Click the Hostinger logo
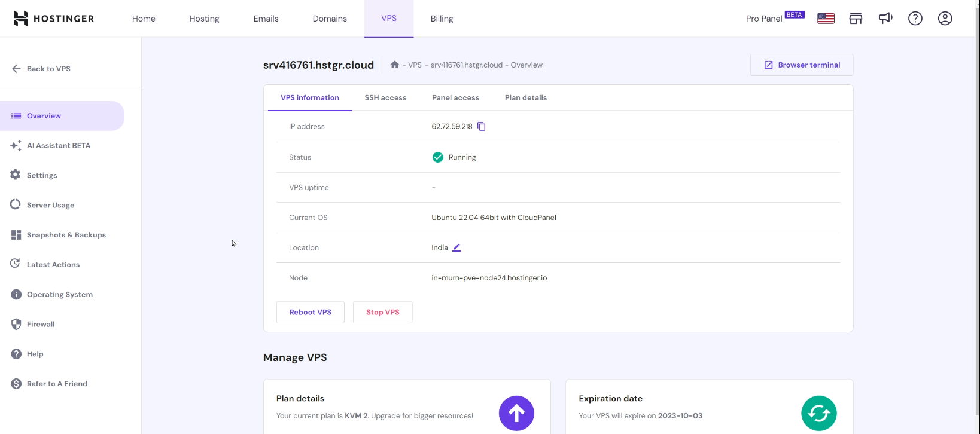980x434 pixels. click(x=54, y=19)
